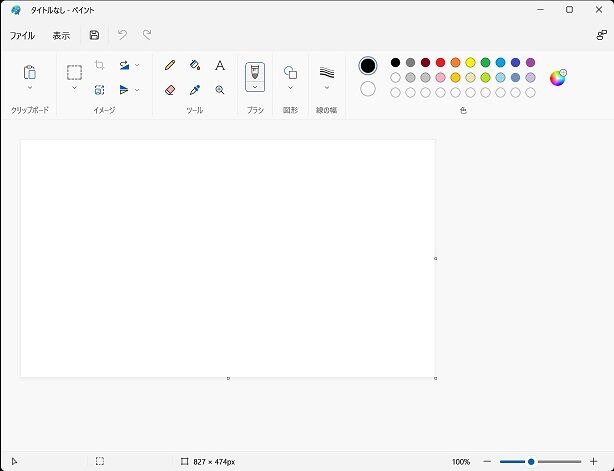Viewport: 614px width, 471px height.
Task: Click the canvas right-edge resize handle
Action: tap(435, 258)
